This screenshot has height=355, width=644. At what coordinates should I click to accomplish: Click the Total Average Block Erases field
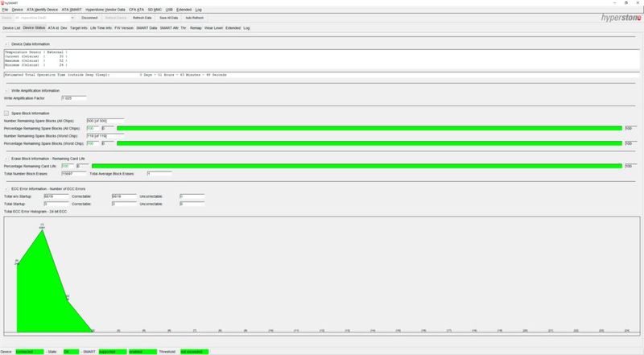[159, 174]
